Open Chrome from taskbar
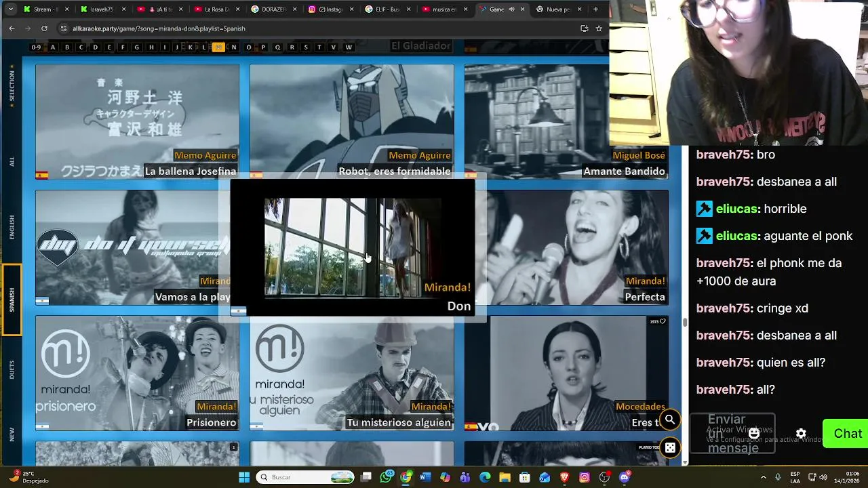This screenshot has height=488, width=868. pos(406,477)
